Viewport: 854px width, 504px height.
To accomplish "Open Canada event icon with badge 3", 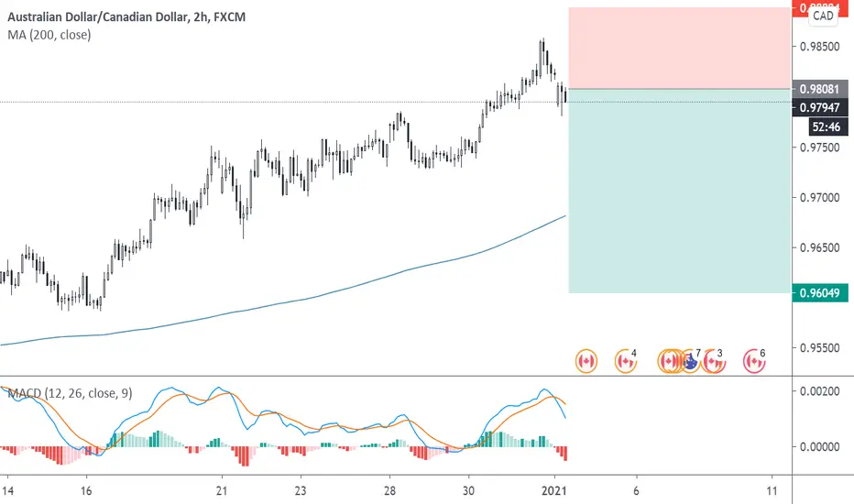I will pos(713,361).
